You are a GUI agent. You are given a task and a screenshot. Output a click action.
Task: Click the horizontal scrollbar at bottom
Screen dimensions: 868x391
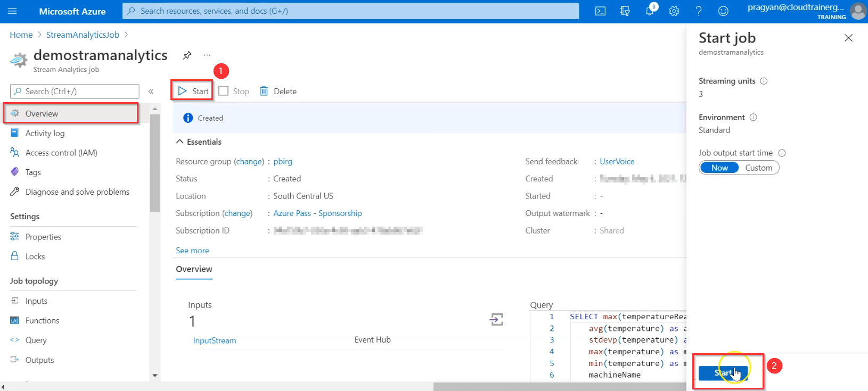(x=559, y=387)
